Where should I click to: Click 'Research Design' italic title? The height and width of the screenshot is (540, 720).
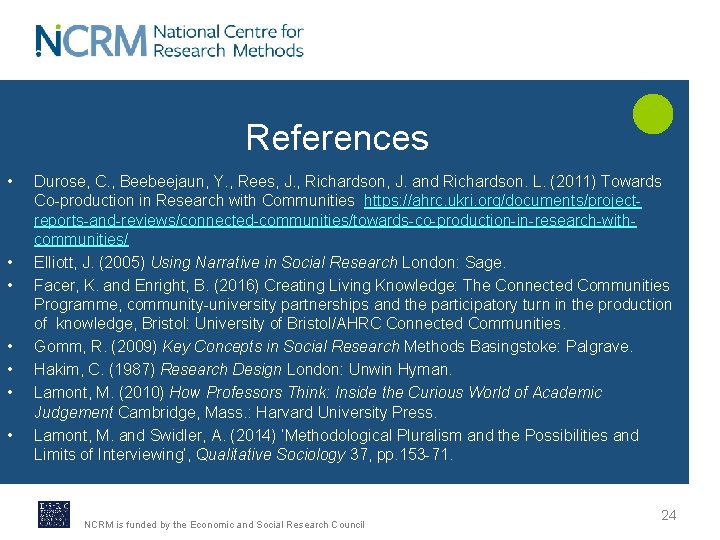click(x=221, y=370)
